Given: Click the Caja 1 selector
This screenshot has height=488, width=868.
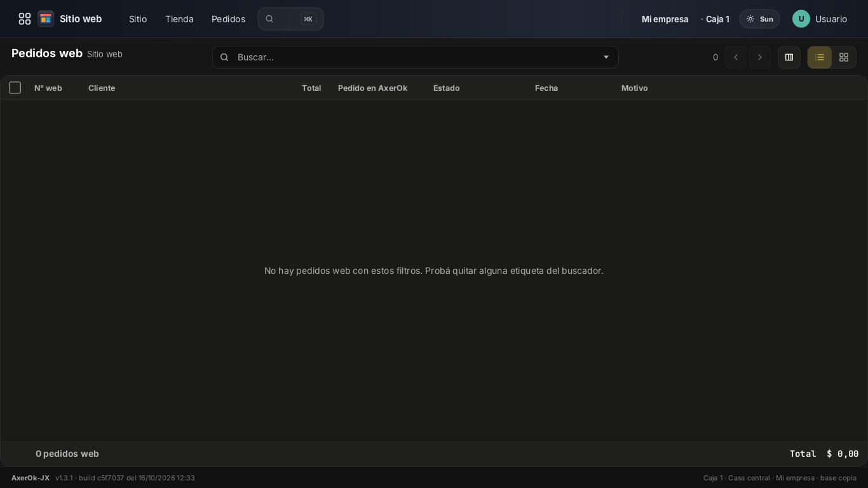Looking at the screenshot, I should coord(715,19).
